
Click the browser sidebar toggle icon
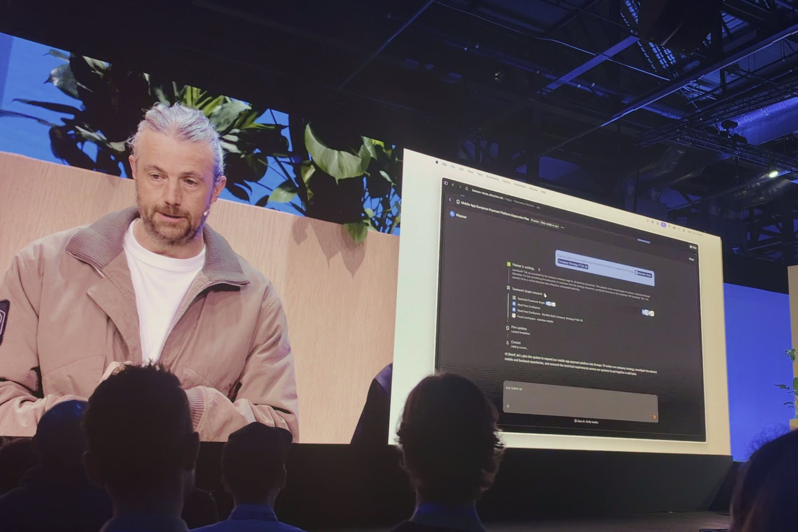[x=446, y=183]
